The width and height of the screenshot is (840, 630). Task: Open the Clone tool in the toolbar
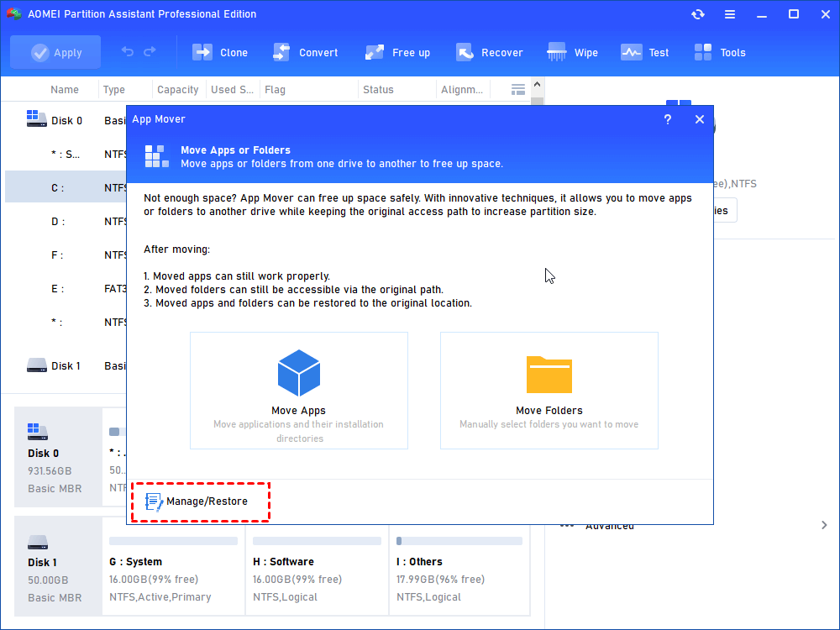219,52
